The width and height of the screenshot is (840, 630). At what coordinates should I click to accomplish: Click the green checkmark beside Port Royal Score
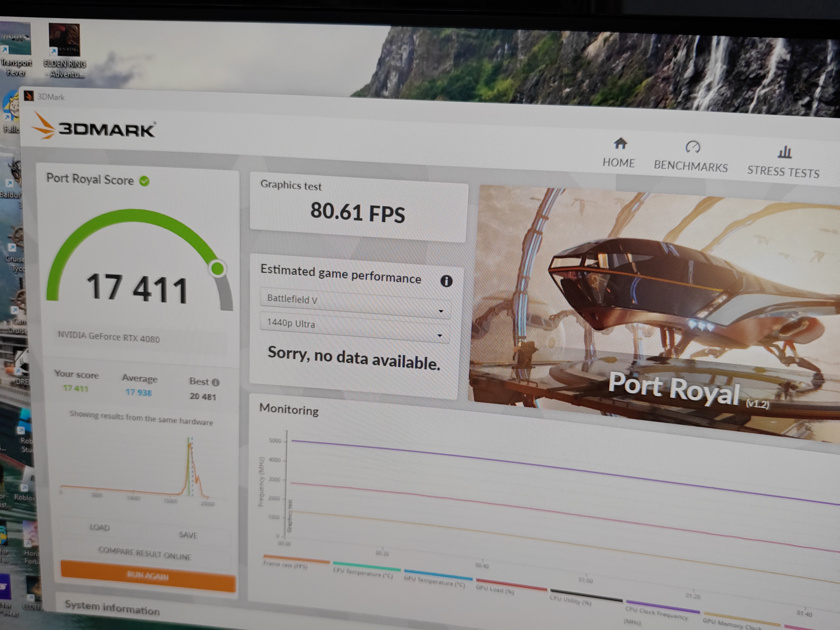click(x=144, y=181)
